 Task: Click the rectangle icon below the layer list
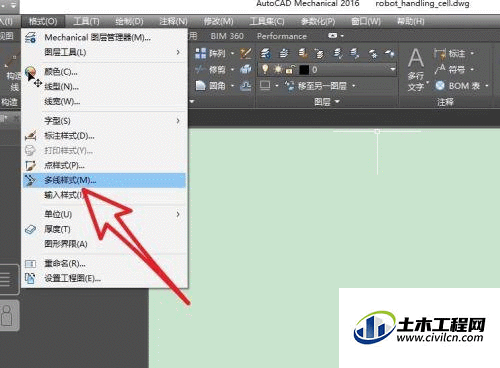pos(265,86)
